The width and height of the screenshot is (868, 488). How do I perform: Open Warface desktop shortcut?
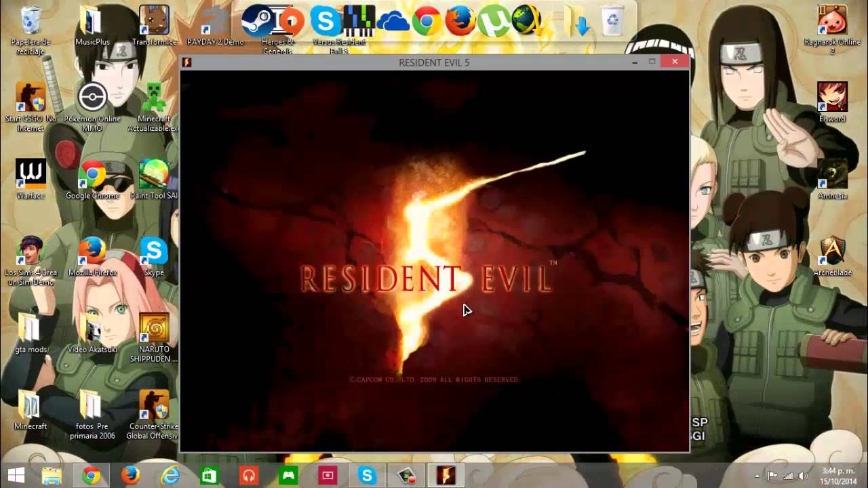click(31, 180)
